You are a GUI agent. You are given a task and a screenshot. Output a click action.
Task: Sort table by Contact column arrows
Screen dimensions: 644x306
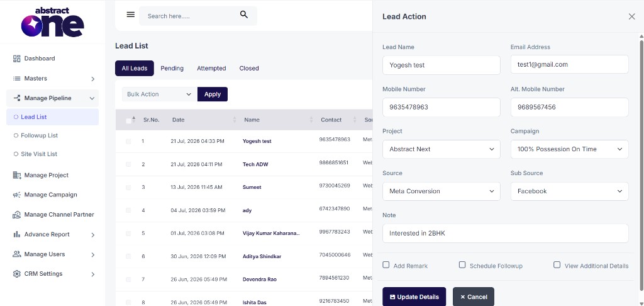pos(355,120)
